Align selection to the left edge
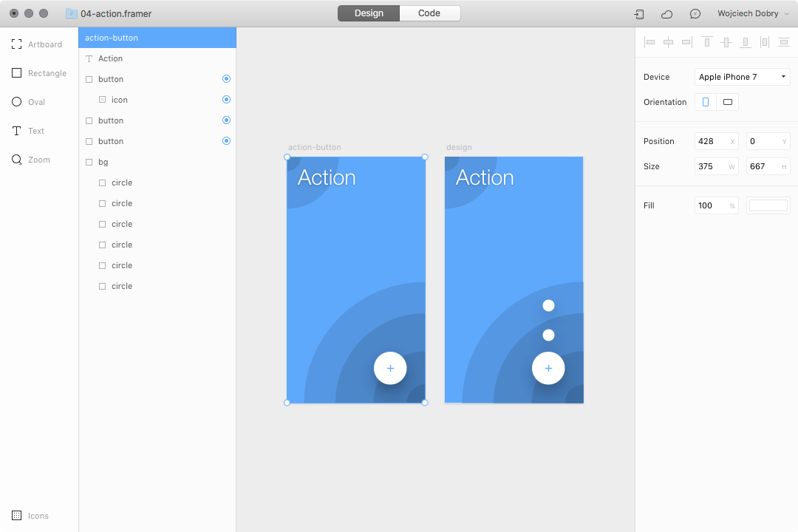Viewport: 798px width, 532px height. point(649,42)
